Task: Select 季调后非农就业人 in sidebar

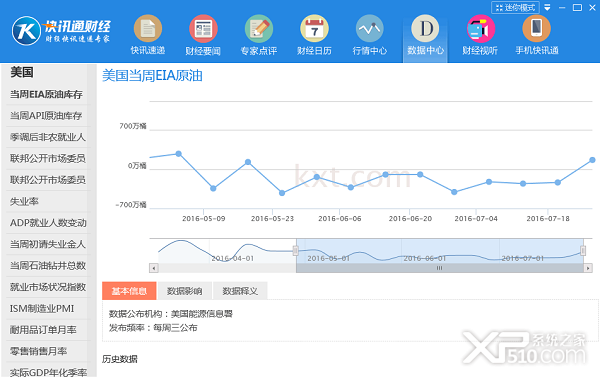Action: (x=47, y=137)
